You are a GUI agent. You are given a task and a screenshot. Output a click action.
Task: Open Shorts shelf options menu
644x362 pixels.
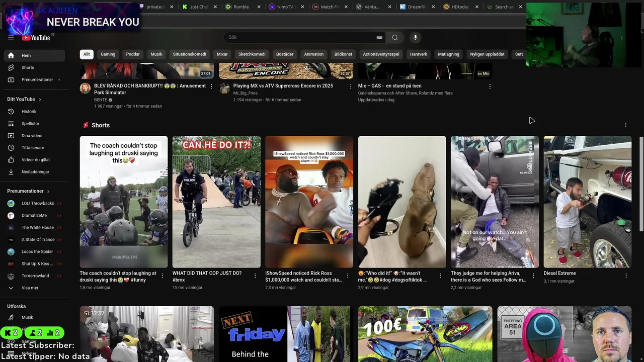point(626,125)
